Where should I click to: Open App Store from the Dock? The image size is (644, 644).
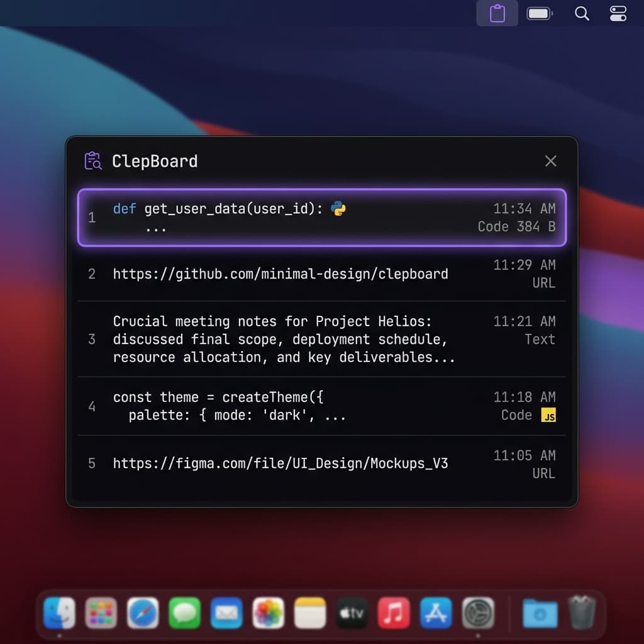pos(436,613)
